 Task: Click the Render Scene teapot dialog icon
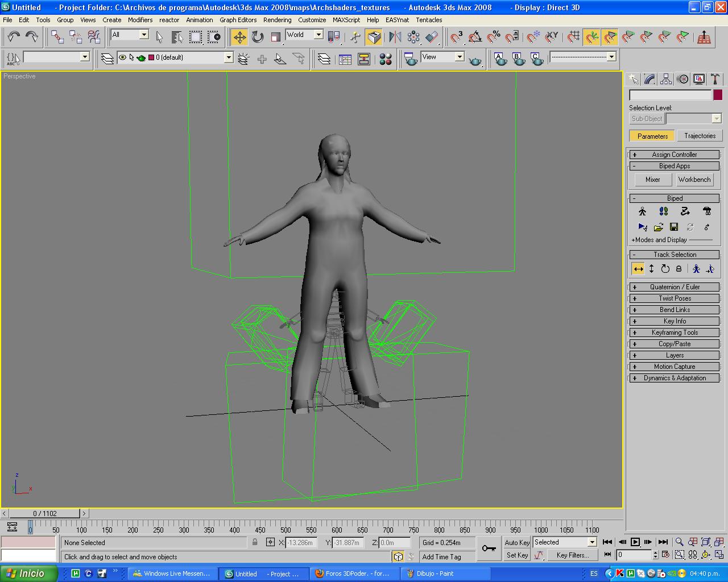coord(409,59)
